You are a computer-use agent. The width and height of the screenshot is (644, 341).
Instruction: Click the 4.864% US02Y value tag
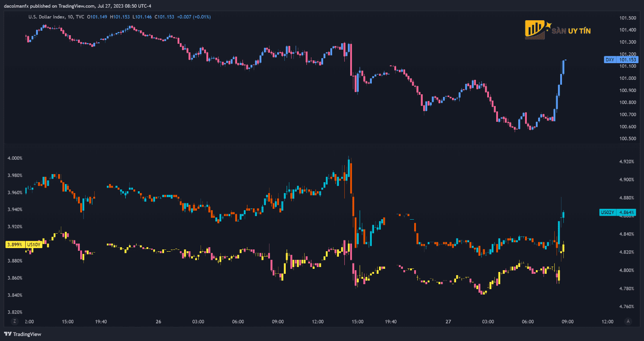click(x=627, y=212)
